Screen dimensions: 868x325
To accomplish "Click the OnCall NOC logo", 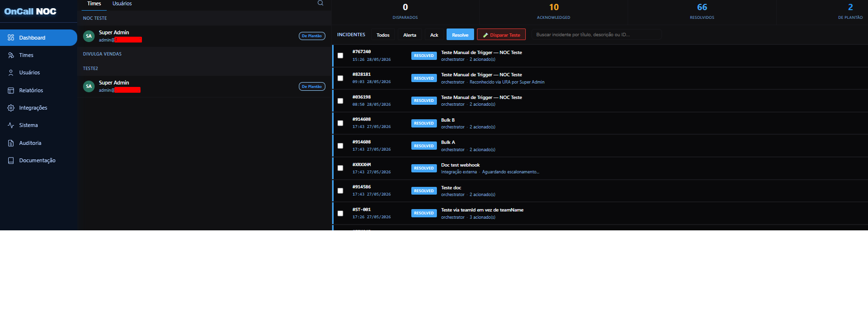I will coord(30,12).
